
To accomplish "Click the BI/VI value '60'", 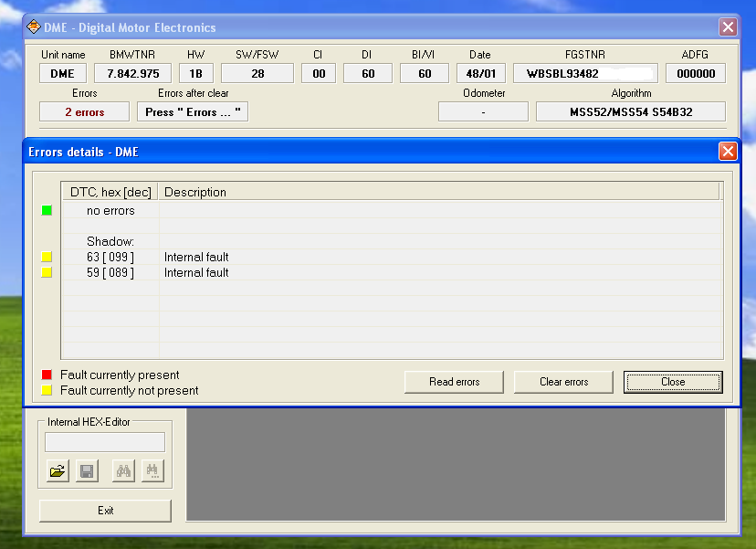I will [425, 73].
